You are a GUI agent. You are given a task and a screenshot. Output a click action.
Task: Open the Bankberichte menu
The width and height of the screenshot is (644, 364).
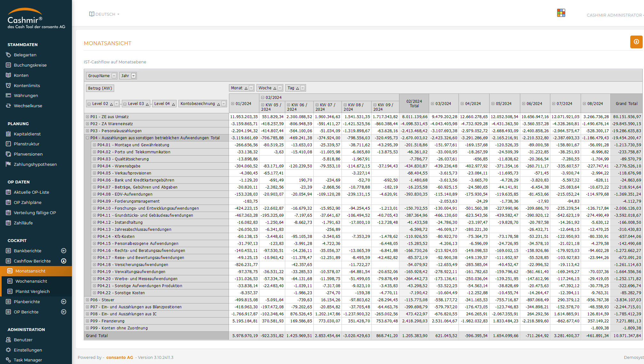27,251
